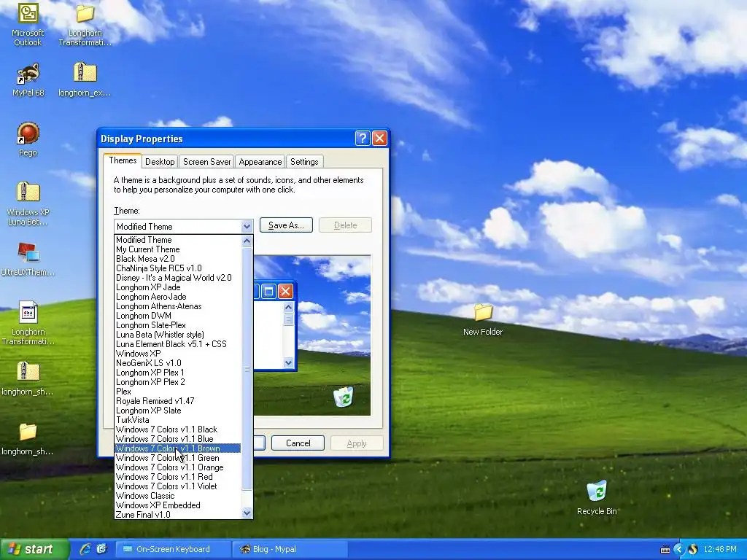Viewport: 747px width, 560px height.
Task: Open the Microsoft Outlook desktop icon
Action: tap(28, 24)
